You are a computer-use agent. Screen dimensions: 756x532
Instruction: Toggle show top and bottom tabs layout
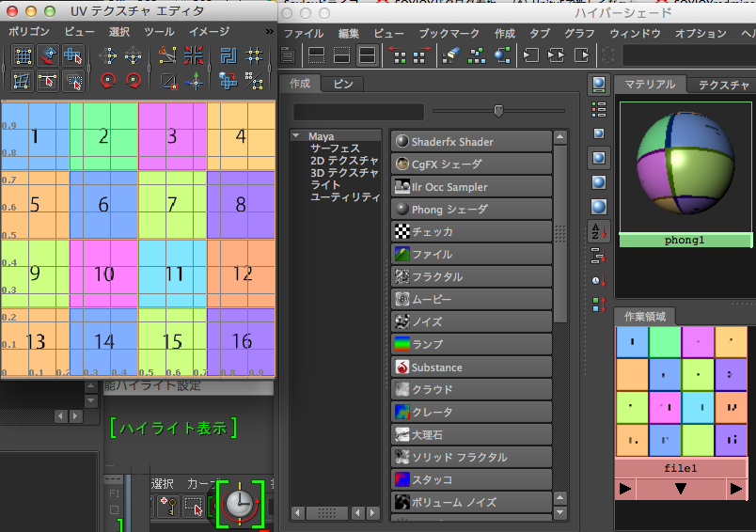point(366,56)
